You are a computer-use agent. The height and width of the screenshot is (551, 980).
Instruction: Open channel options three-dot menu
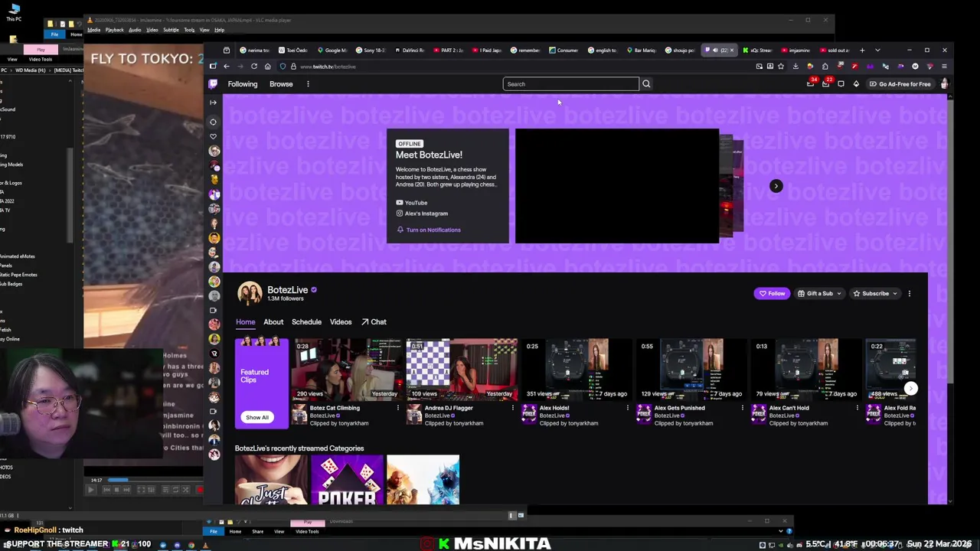909,293
